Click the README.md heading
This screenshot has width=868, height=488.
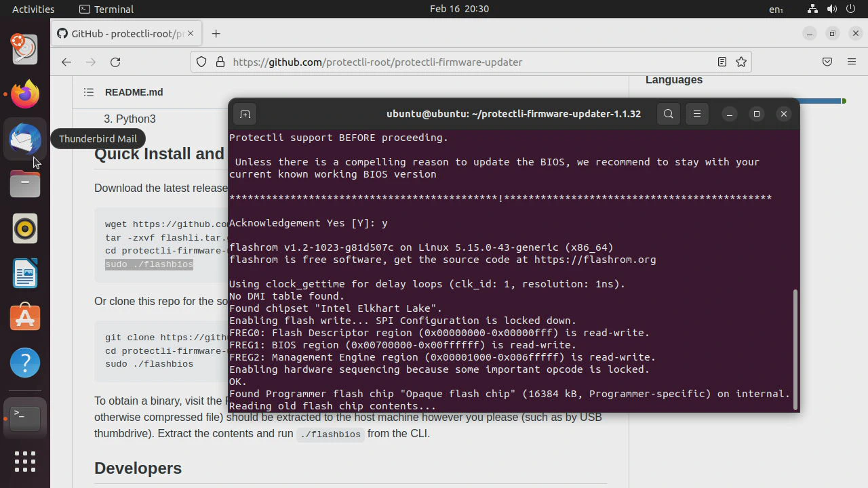pyautogui.click(x=134, y=92)
